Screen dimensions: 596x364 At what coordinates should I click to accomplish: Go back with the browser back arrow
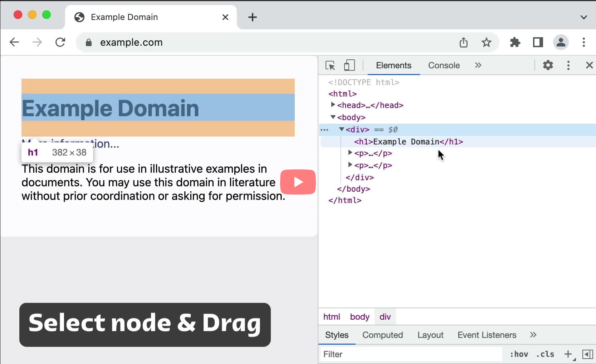tap(14, 42)
